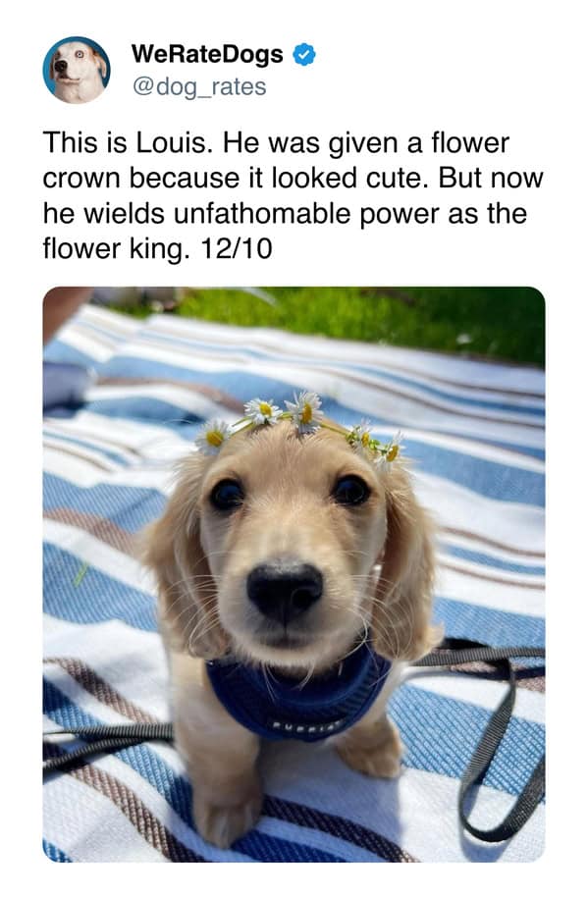
Task: Click the blue verified checkmark badge
Action: [304, 54]
